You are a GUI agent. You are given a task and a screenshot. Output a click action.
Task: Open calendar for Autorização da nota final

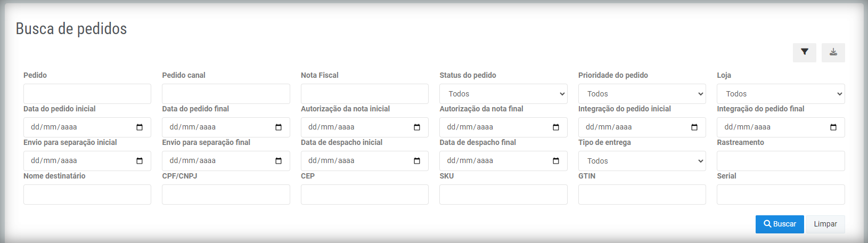556,127
